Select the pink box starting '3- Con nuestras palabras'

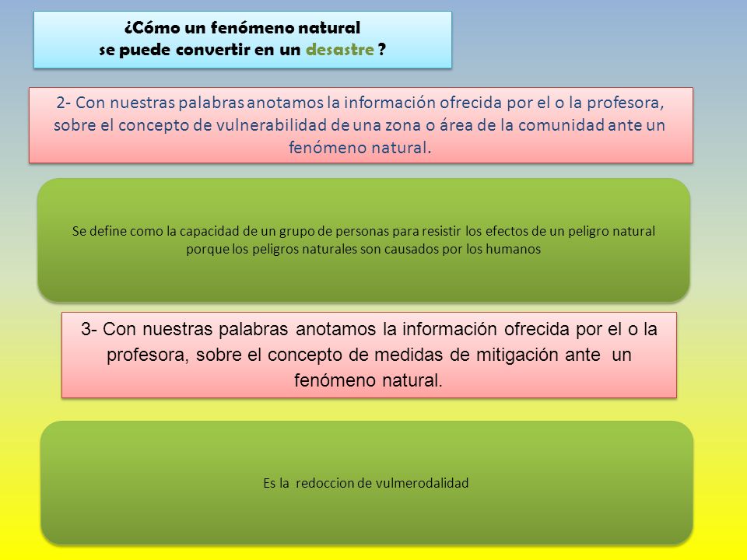(369, 355)
